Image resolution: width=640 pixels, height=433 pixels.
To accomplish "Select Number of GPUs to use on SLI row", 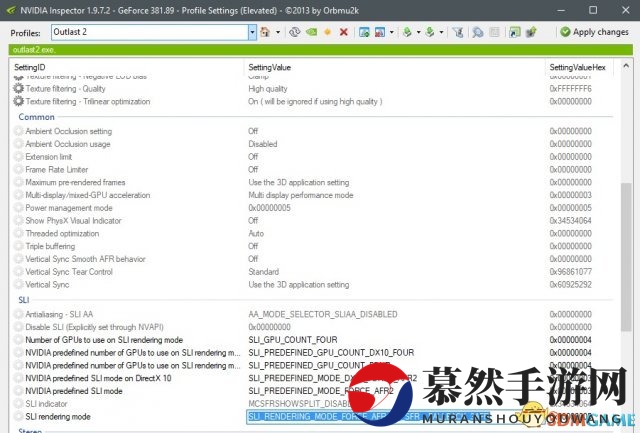I will [312, 340].
